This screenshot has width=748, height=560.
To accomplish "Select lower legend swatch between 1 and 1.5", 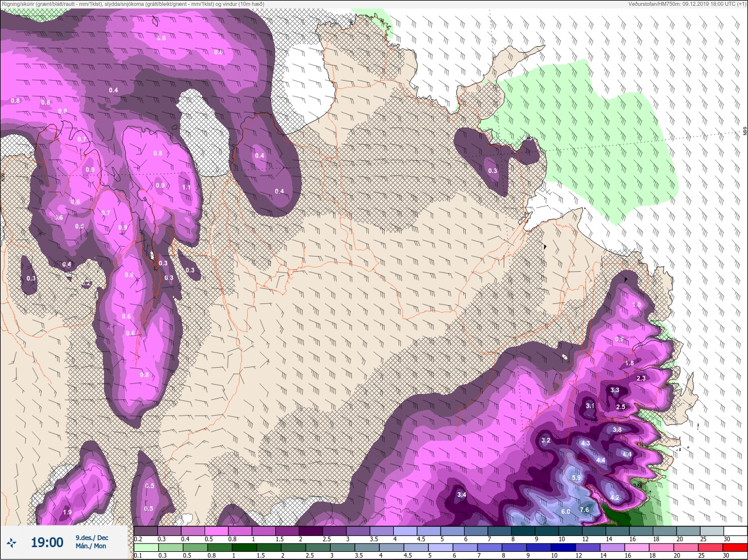I will [244, 548].
